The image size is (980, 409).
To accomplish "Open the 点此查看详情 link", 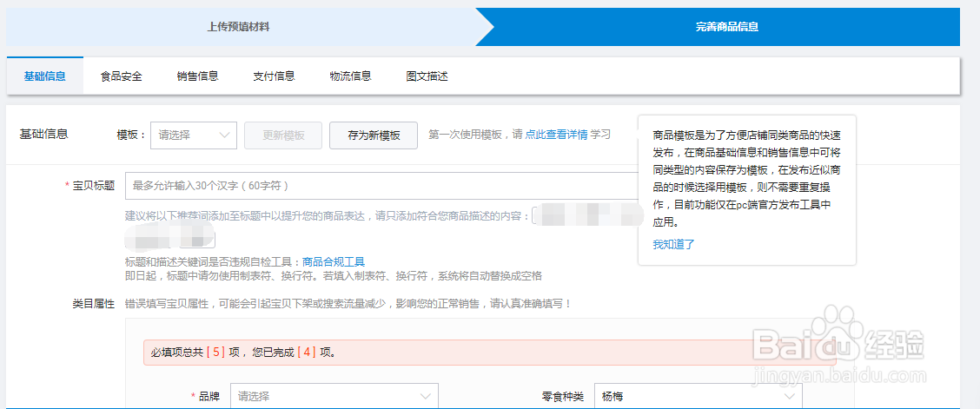I will pos(556,135).
